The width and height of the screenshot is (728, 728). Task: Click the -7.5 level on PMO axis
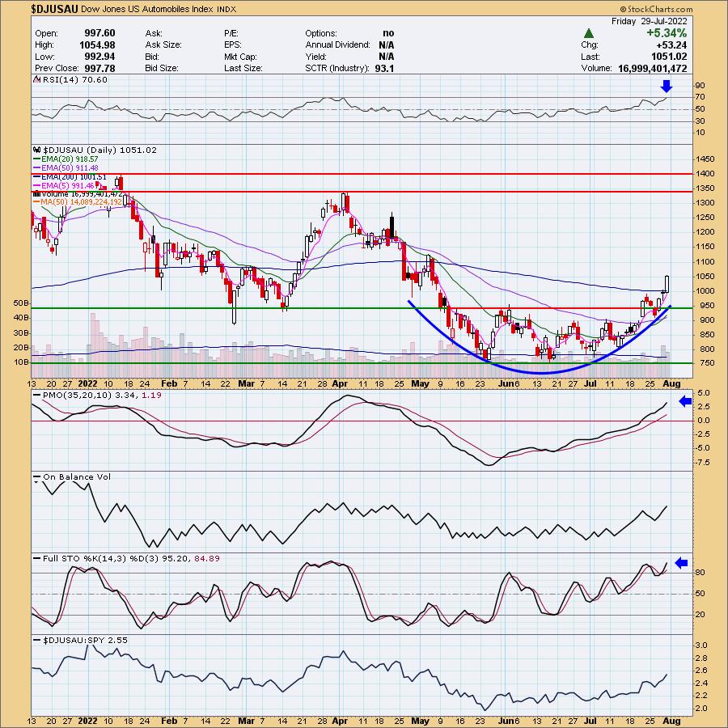(x=704, y=463)
